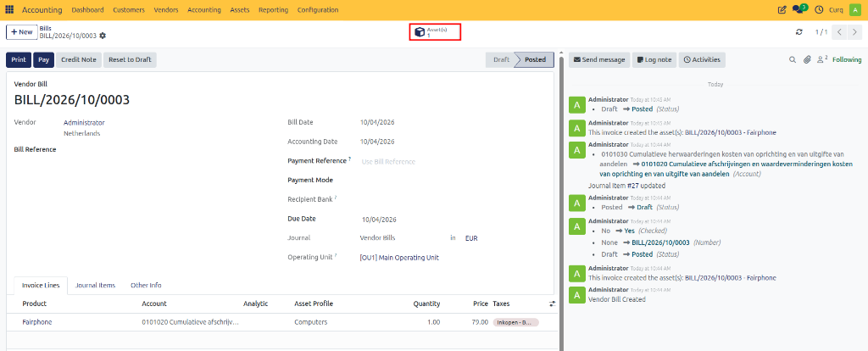Search messages with the chatter magnifier icon
Viewport: 868px width, 351px height.
coord(793,60)
